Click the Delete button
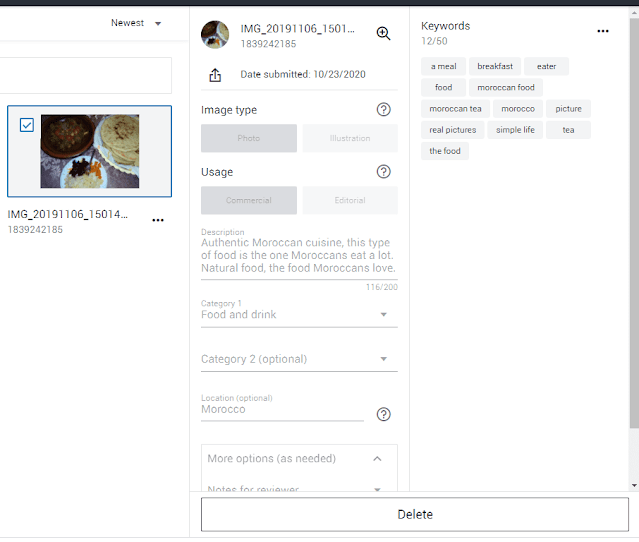Viewport: 639px width, 542px height. [x=415, y=515]
